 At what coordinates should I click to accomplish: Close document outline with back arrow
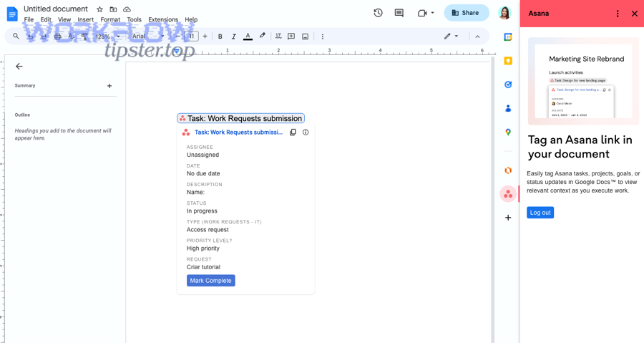(x=19, y=66)
